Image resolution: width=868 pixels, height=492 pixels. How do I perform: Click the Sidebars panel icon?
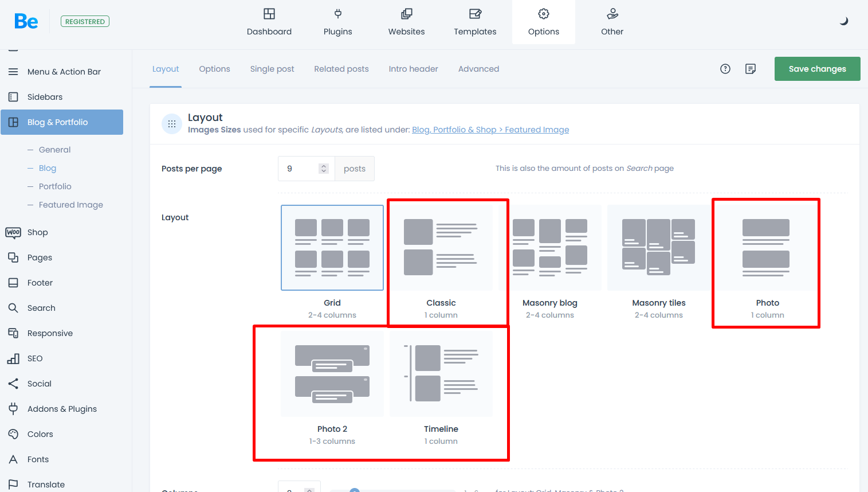click(13, 97)
